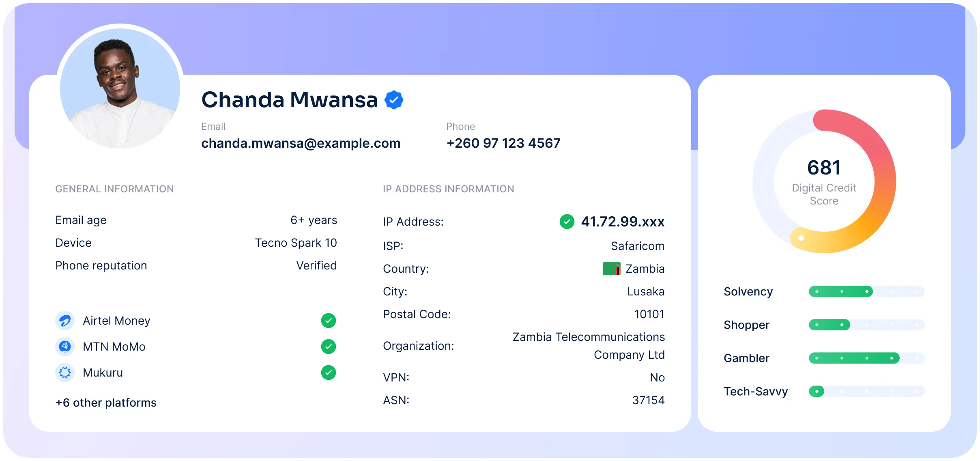Expand the +6 other platforms list

click(x=106, y=403)
